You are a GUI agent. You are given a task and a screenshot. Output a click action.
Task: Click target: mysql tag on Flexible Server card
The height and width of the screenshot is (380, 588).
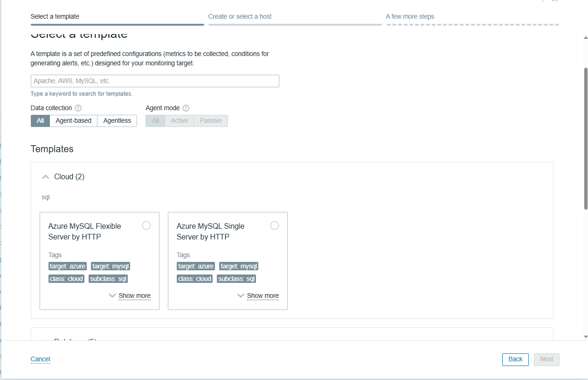tap(111, 267)
